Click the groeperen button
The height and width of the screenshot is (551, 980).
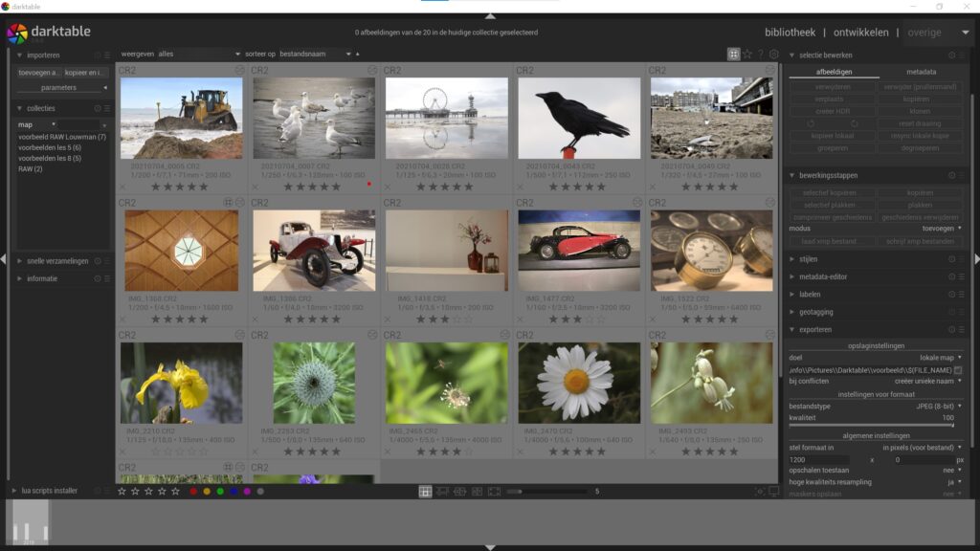833,148
